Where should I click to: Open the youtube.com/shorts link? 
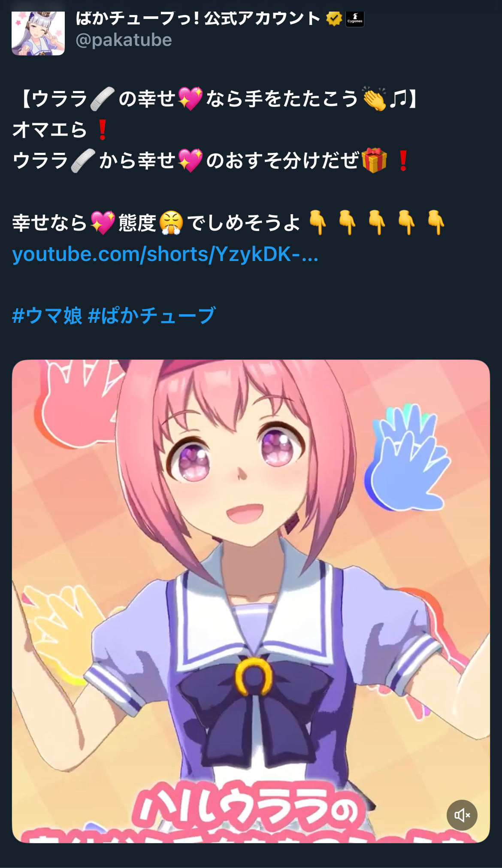coord(165,254)
